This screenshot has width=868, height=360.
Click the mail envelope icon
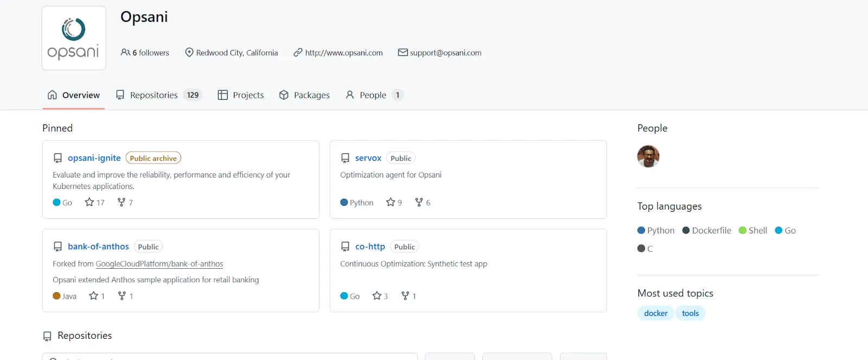click(x=403, y=52)
